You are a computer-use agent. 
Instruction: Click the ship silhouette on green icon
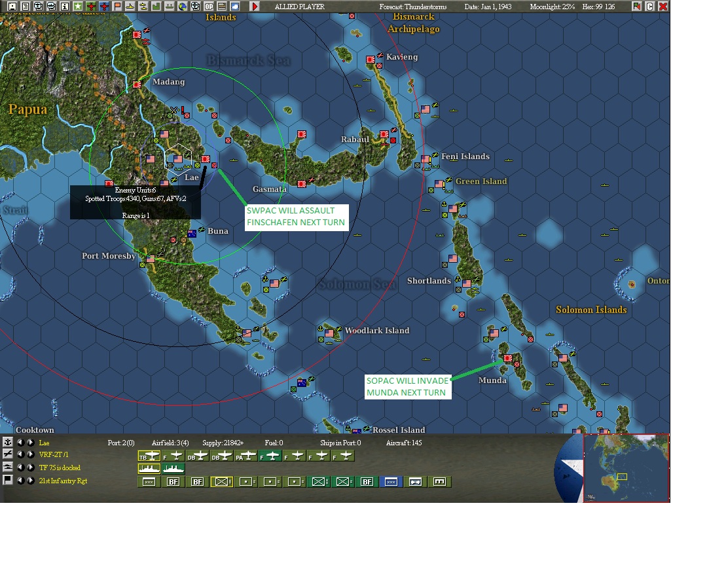tap(170, 7)
